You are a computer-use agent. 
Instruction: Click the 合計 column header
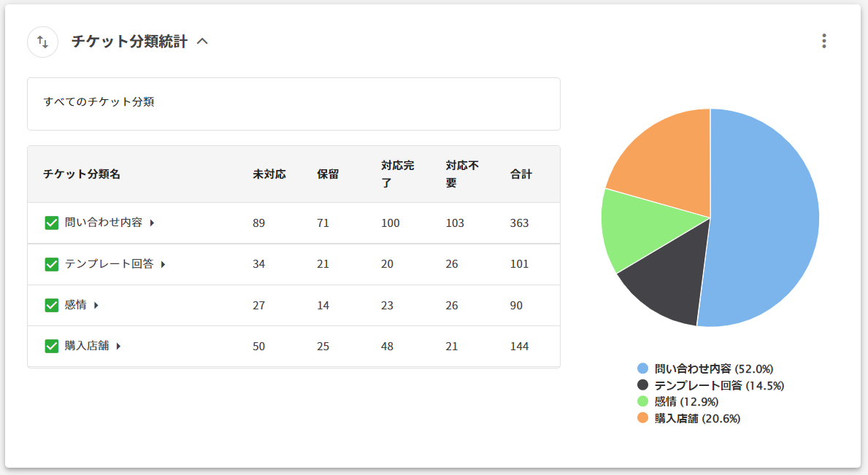521,174
